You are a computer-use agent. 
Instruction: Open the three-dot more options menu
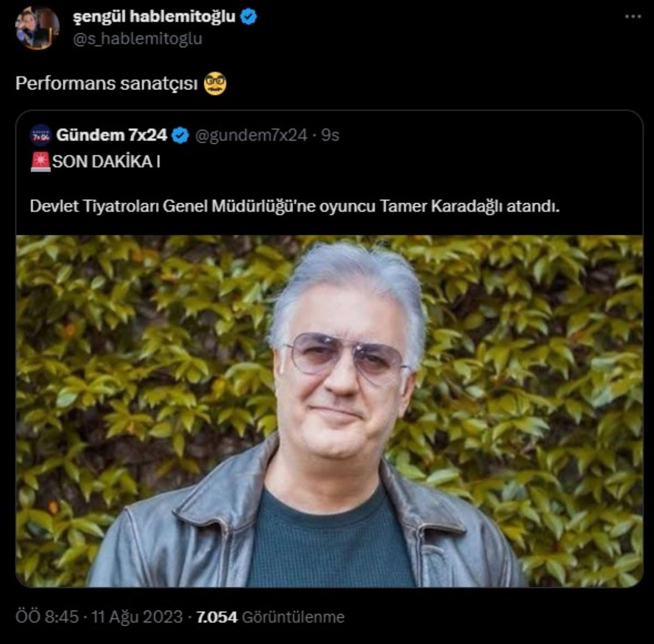pos(633,17)
